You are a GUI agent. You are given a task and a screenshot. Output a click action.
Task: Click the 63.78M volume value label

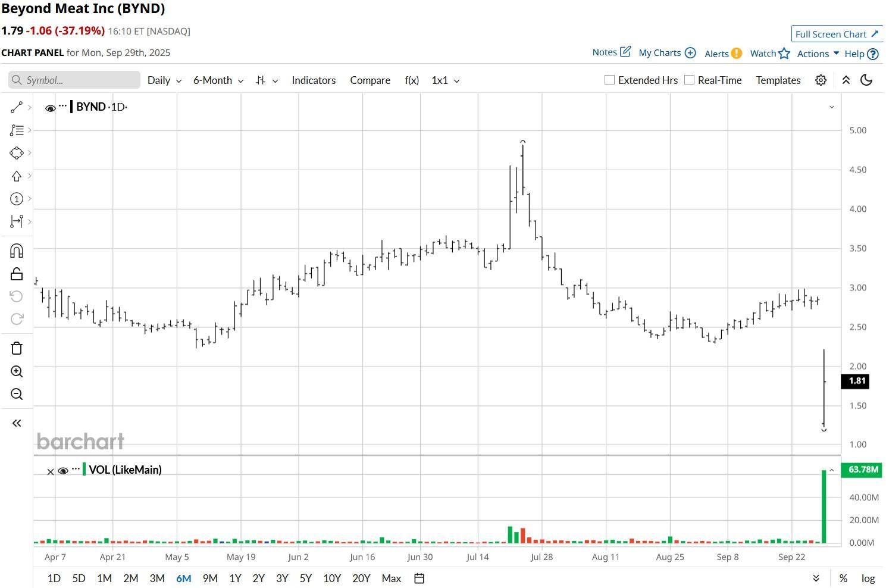coord(862,470)
